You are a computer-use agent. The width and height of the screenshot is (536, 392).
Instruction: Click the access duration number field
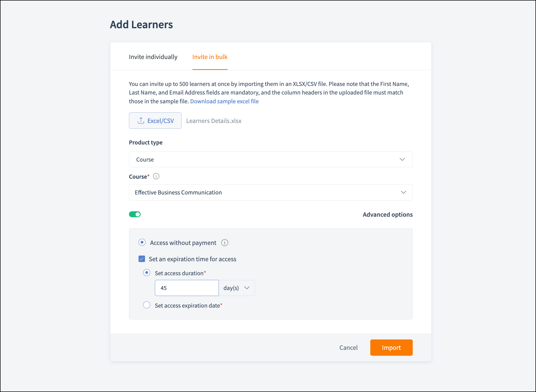pyautogui.click(x=187, y=288)
